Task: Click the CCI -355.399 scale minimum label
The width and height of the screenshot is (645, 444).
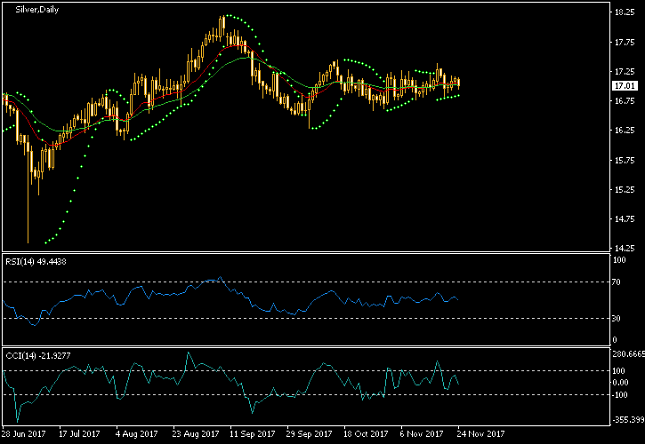Action: point(628,420)
